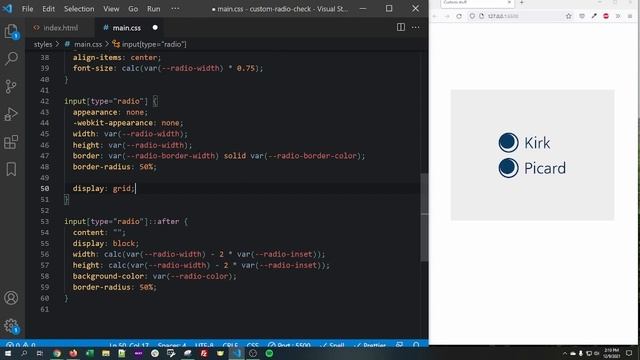Viewport: 640px width, 360px height.
Task: Click the Firefox icon on the taskbar
Action: [73, 353]
